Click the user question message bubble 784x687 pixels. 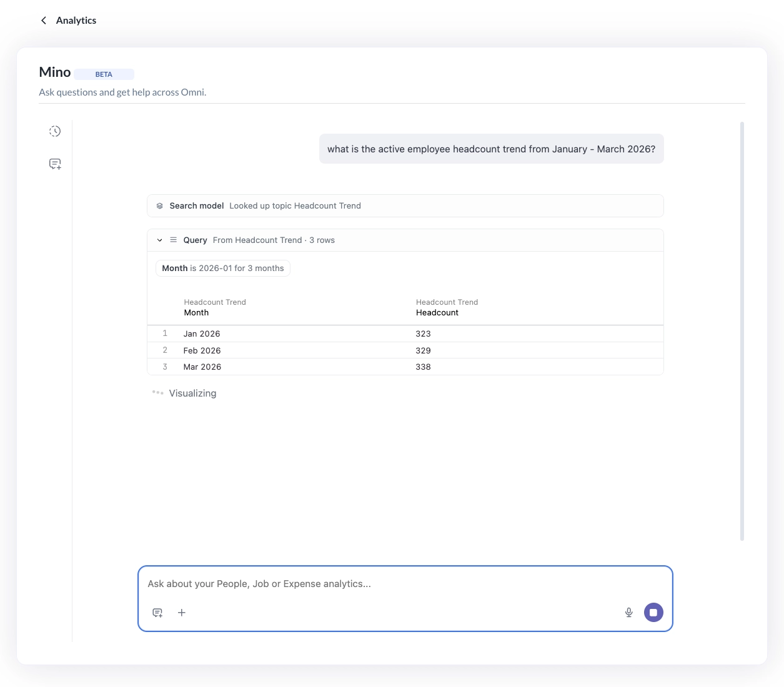click(x=492, y=149)
